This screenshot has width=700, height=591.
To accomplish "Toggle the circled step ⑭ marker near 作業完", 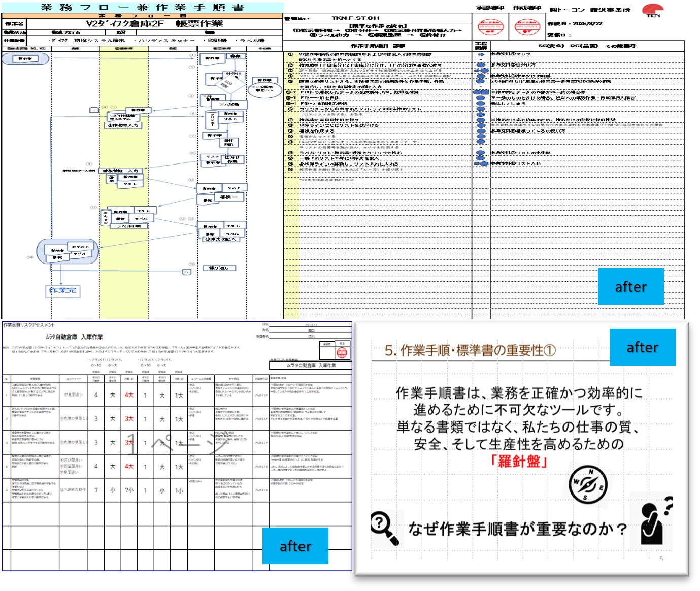I will 29,257.
